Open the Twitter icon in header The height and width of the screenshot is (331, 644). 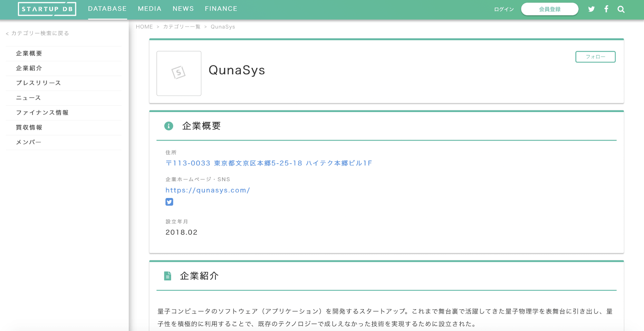click(591, 9)
